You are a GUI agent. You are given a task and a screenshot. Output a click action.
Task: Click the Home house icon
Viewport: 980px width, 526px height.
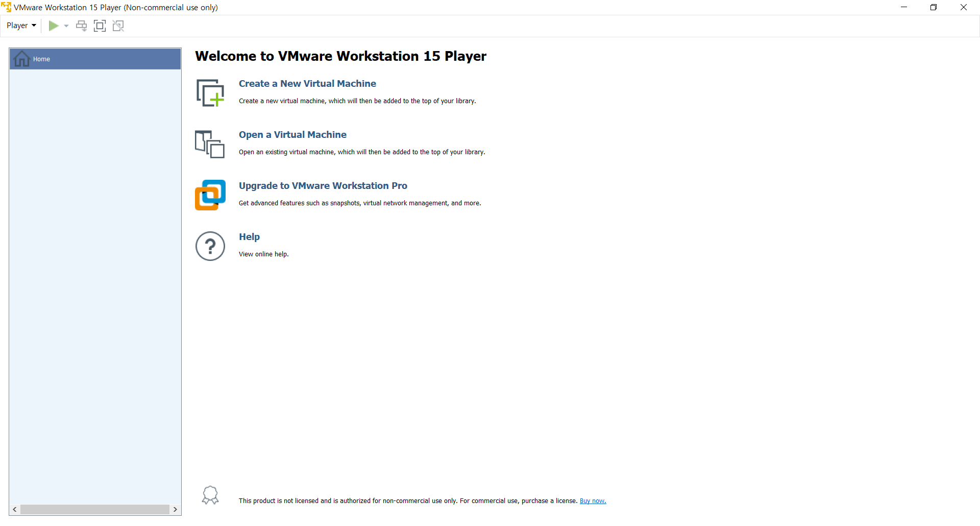(21, 59)
